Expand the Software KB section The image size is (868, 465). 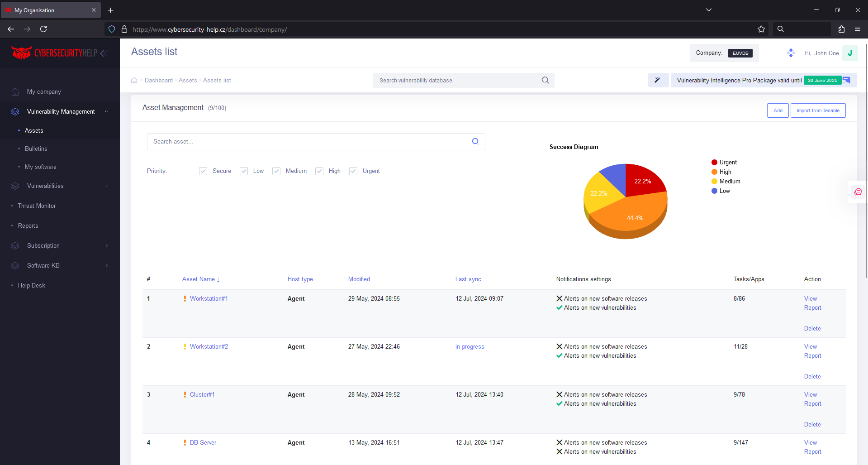[x=106, y=265]
